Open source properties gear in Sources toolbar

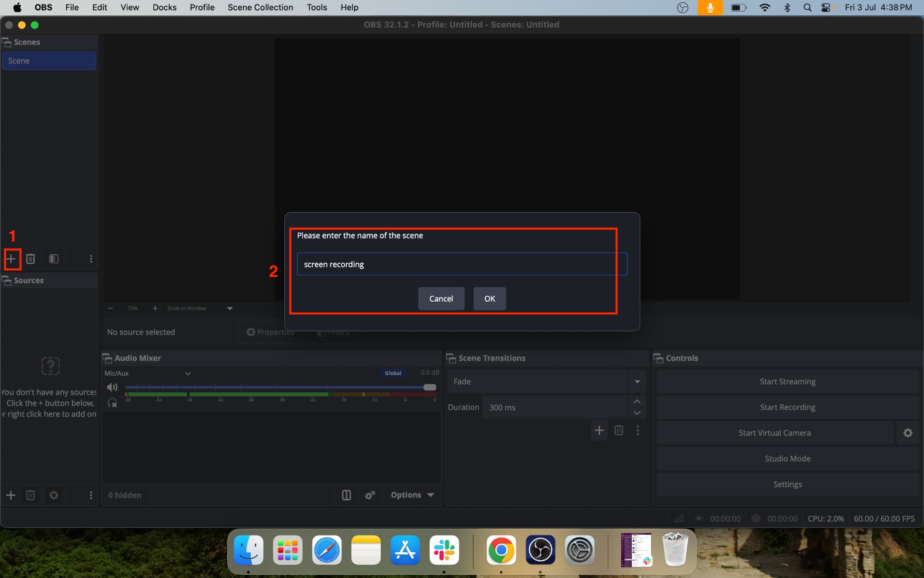54,495
